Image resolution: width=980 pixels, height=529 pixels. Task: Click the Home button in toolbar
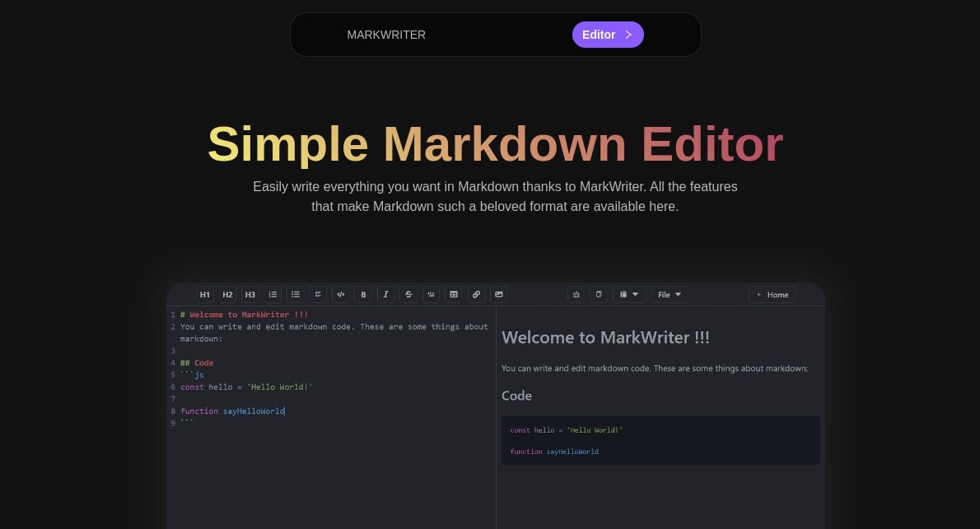[772, 294]
